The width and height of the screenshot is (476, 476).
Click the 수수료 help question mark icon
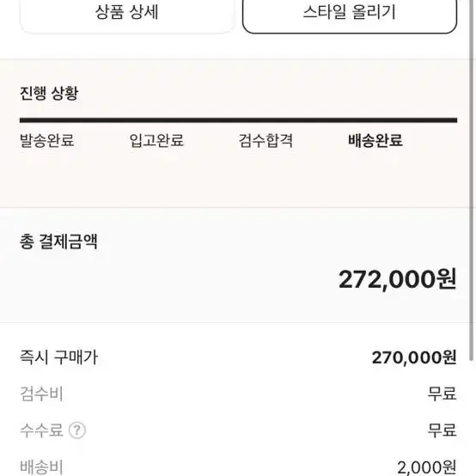pos(77,430)
